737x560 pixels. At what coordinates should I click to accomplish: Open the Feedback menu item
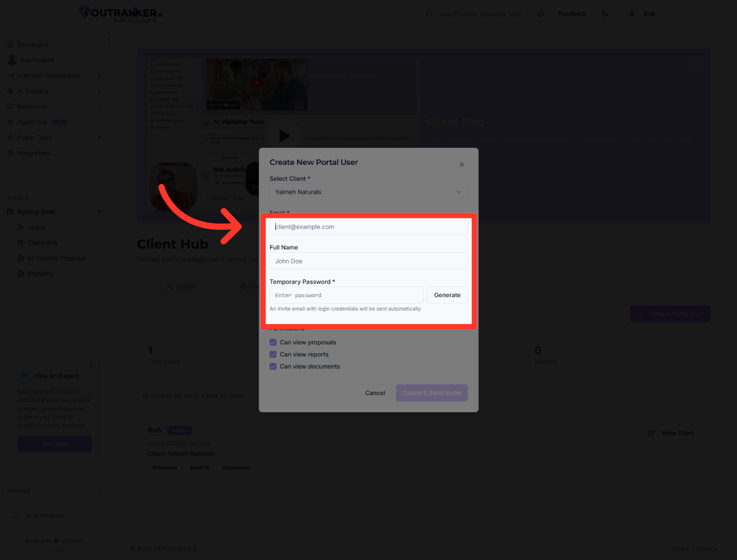(572, 13)
